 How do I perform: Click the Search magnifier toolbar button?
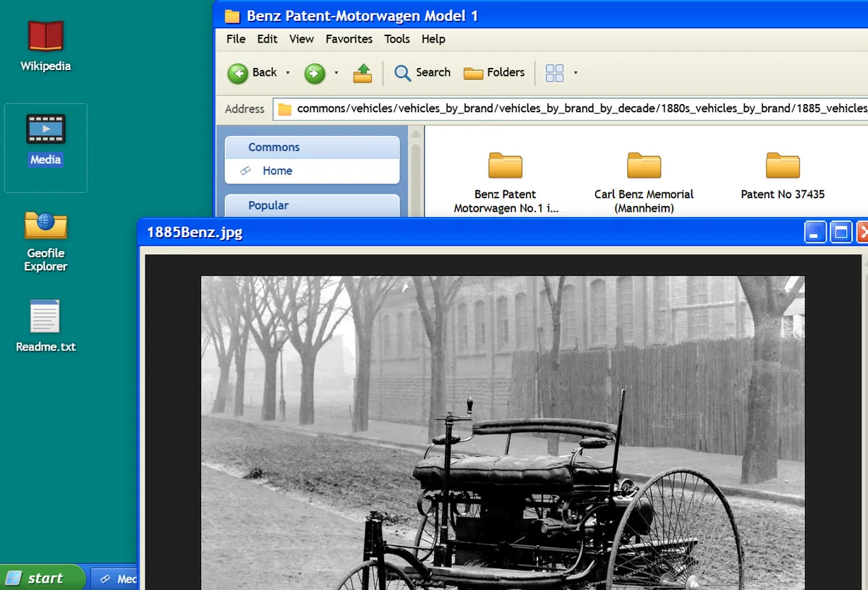(422, 72)
